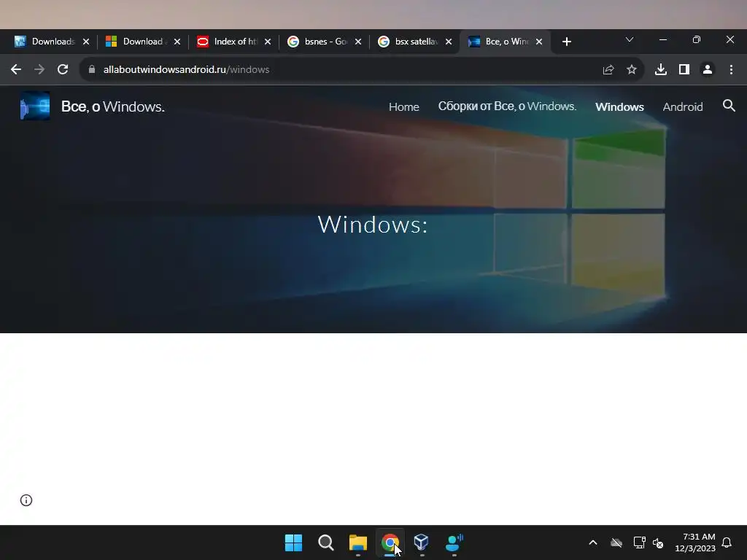Close the Downloads tab
Image resolution: width=747 pixels, height=560 pixels.
86,42
